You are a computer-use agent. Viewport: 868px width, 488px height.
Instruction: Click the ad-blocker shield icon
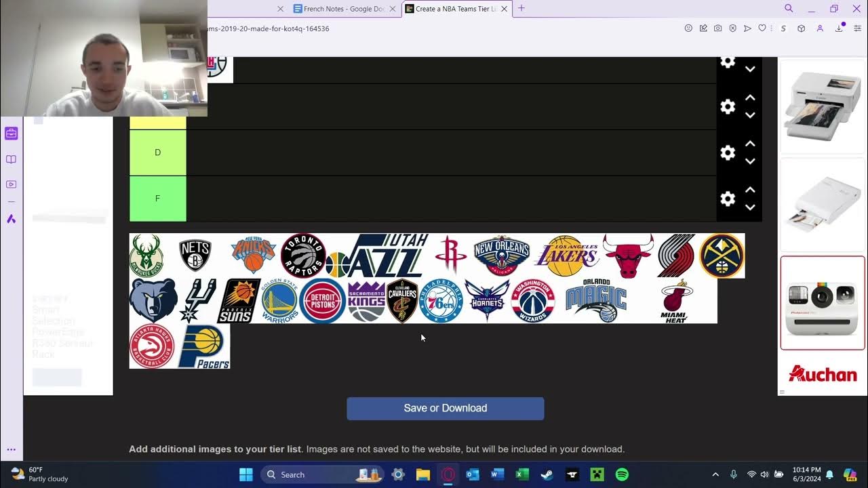732,28
